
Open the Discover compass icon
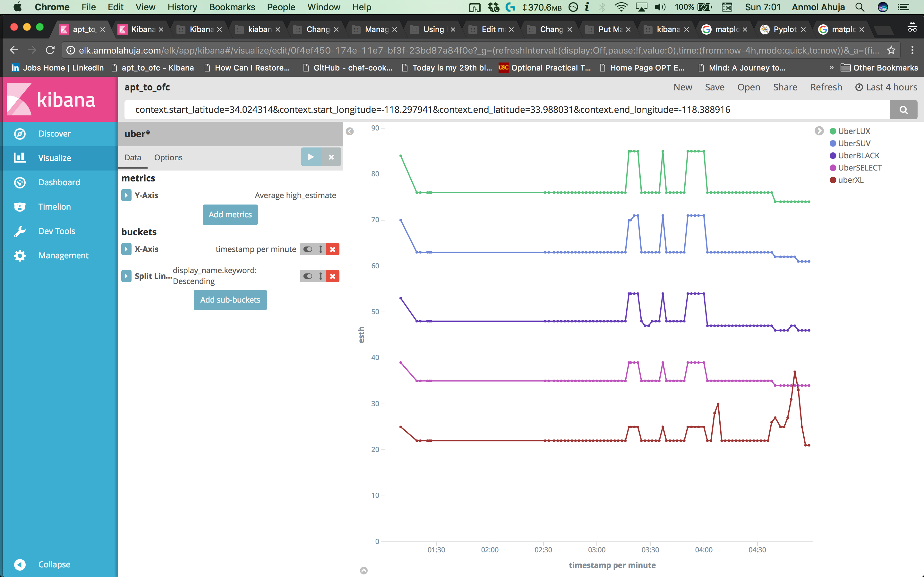click(20, 134)
